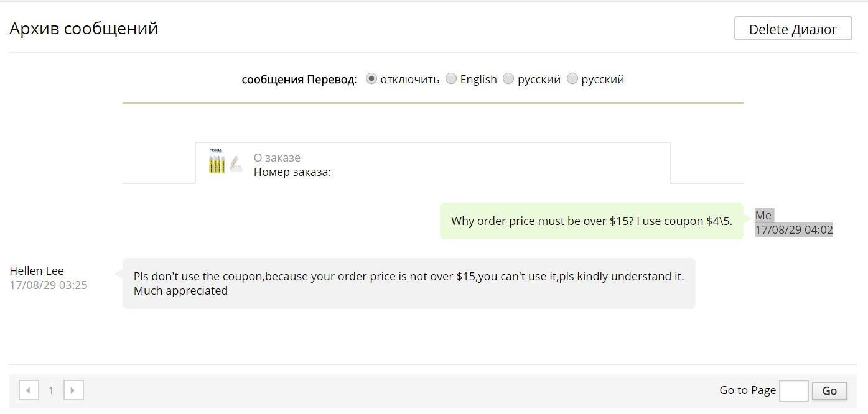Click Hellen Lee's gray message bubble
Image resolution: width=868 pixels, height=414 pixels.
[x=409, y=283]
